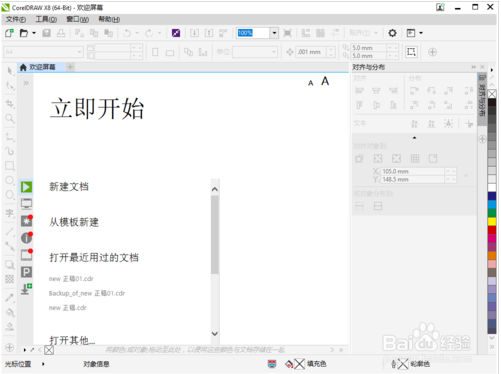Screen dimensions: 501x374
Task: Click the quick customize plus button under toolbox
Action: coord(10,347)
